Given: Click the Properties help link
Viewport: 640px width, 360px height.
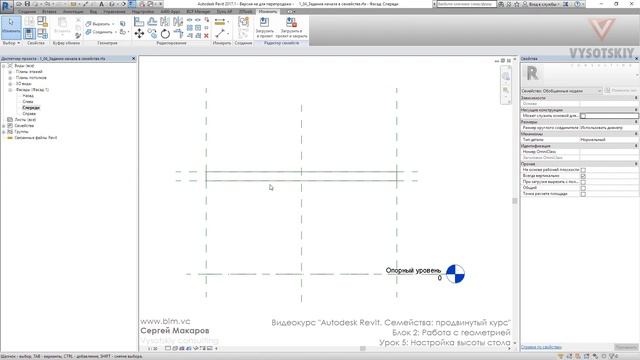Looking at the screenshot, I should pyautogui.click(x=541, y=347).
